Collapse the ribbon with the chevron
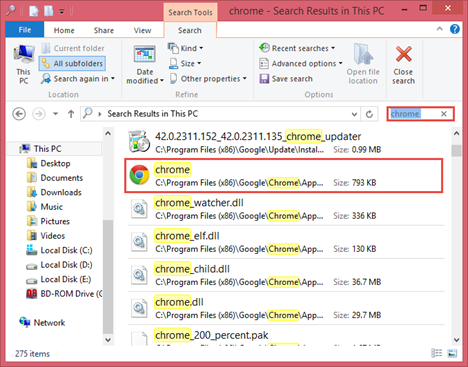This screenshot has height=367, width=468. tap(440, 29)
